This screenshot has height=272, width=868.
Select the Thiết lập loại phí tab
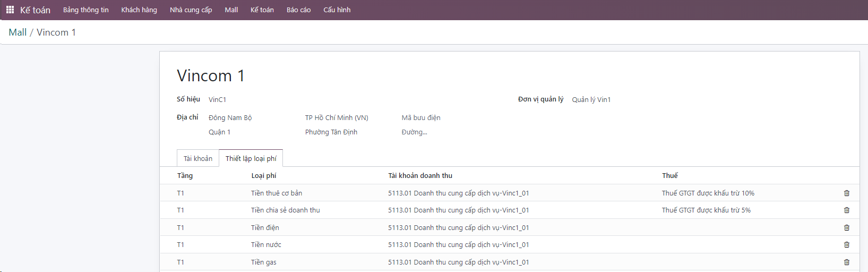pos(251,158)
